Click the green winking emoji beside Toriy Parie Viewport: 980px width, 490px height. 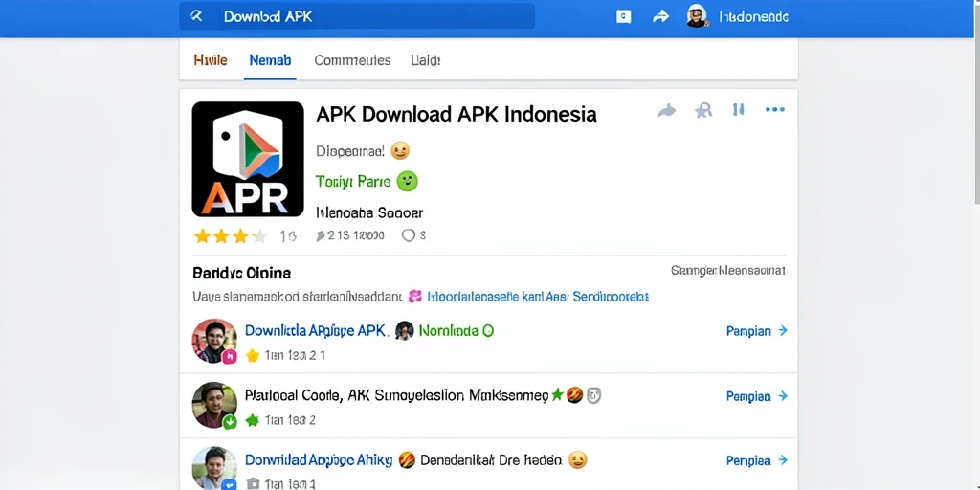coord(408,181)
